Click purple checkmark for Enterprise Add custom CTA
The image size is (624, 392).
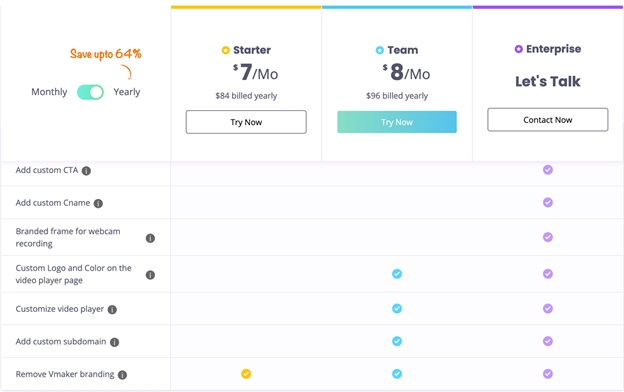(548, 170)
